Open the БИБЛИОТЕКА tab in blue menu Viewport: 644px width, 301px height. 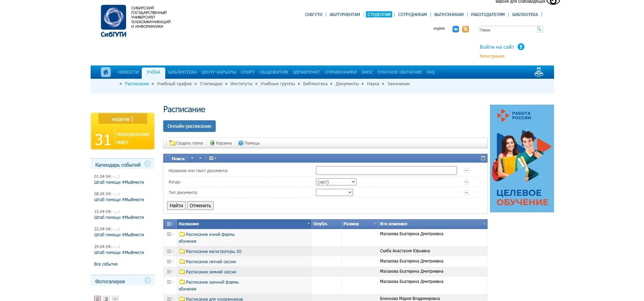click(182, 72)
